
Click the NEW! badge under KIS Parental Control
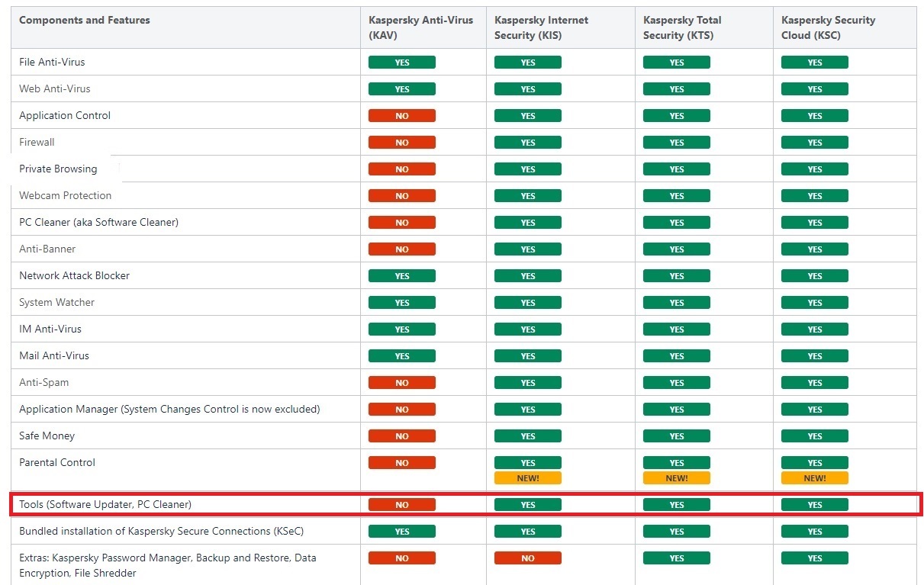click(527, 478)
